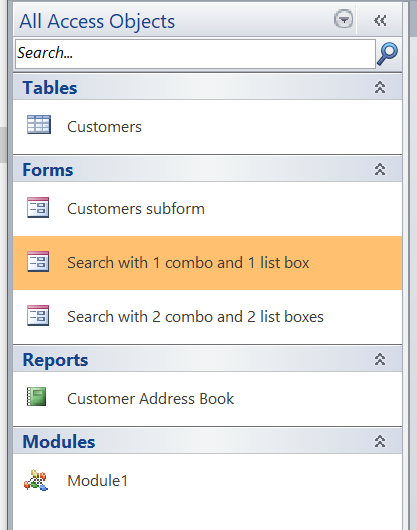Select the Customer Address Book report
Image resolution: width=417 pixels, height=530 pixels.
(x=207, y=399)
